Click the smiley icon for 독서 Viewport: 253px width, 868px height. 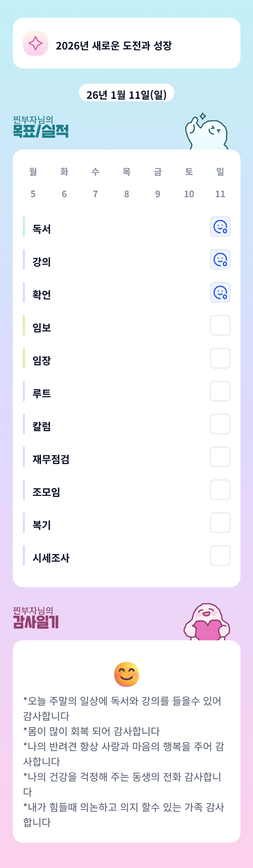[x=220, y=227]
